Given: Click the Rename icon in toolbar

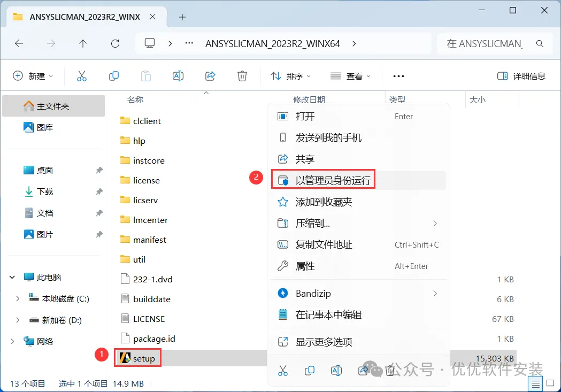Looking at the screenshot, I should [x=178, y=76].
